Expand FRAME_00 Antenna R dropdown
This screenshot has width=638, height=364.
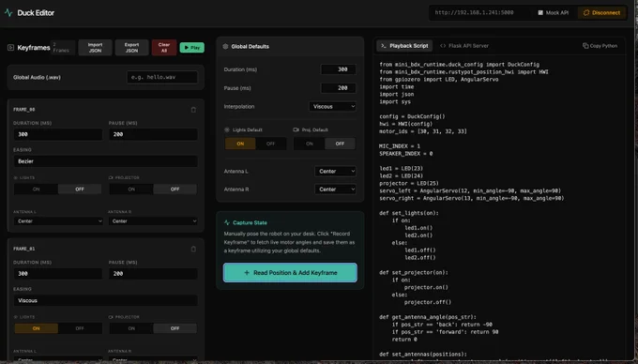pyautogui.click(x=153, y=221)
